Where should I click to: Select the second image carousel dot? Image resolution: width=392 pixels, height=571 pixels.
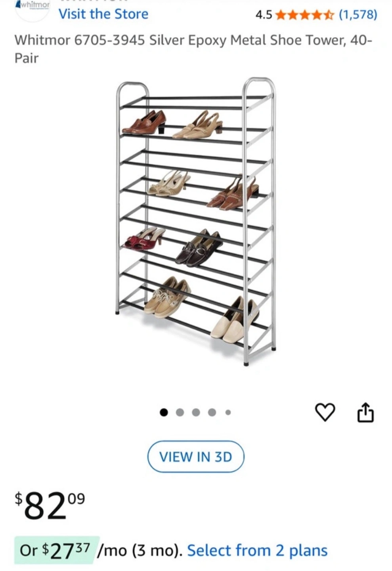point(180,412)
